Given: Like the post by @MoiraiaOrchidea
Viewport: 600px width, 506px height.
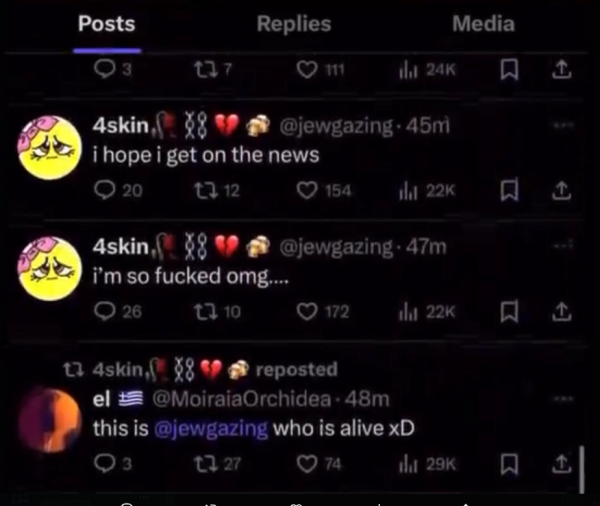Looking at the screenshot, I should (307, 464).
